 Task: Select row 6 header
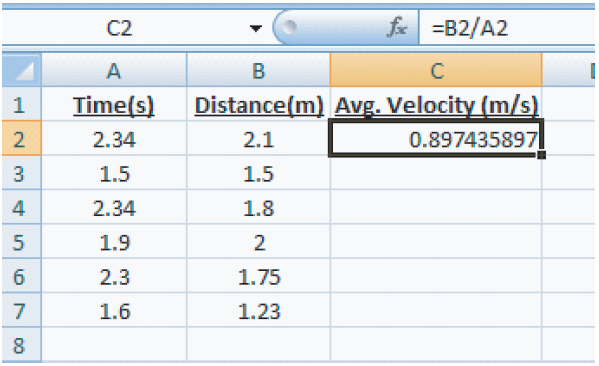click(x=21, y=276)
